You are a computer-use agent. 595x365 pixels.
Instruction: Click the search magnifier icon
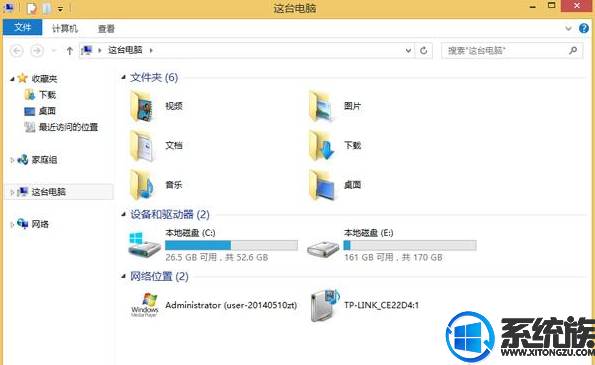point(573,50)
